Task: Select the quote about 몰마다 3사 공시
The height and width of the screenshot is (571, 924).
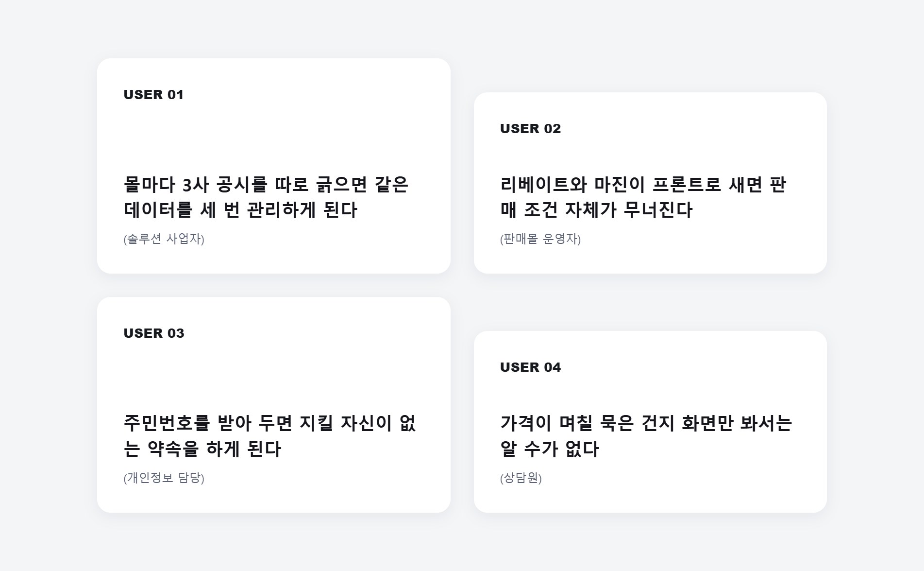Action: (266, 197)
